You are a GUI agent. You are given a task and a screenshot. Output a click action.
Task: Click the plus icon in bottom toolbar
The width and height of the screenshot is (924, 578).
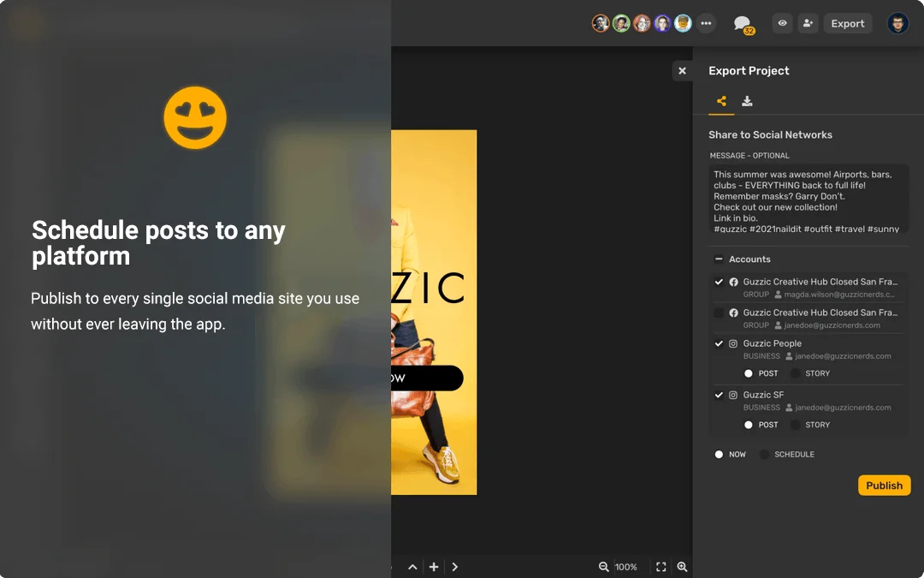[x=434, y=567]
